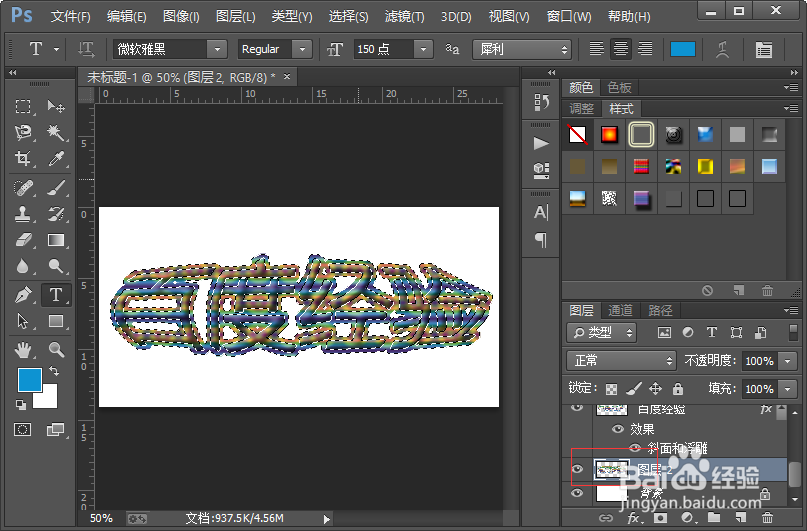The image size is (807, 531).
Task: Select the Crop tool
Action: 23,158
